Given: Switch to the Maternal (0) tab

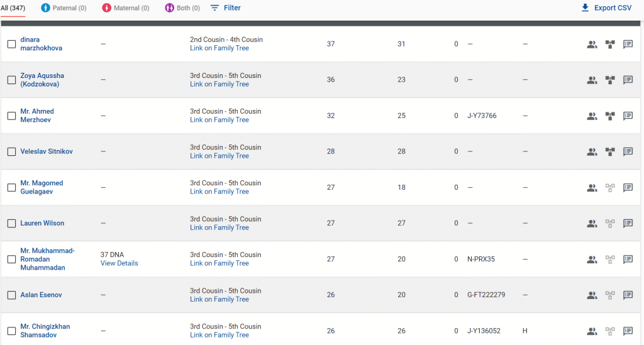Looking at the screenshot, I should click(x=126, y=8).
